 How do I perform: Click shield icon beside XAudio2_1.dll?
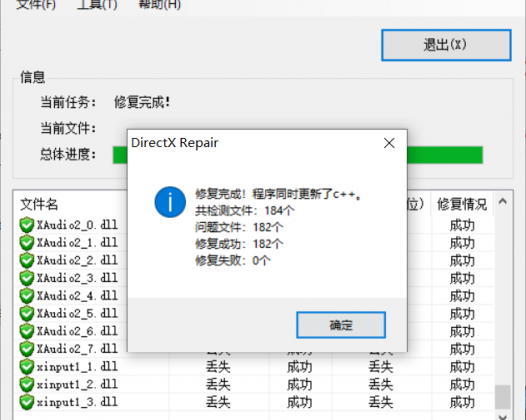click(27, 243)
